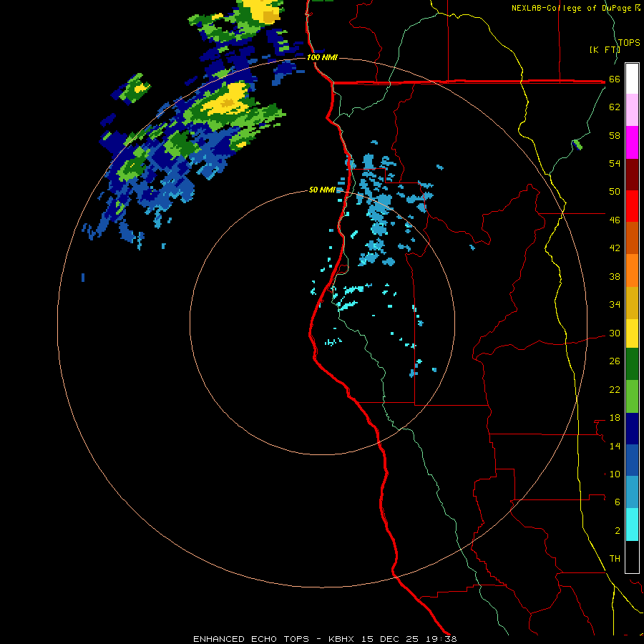Click the "KBHX" radar site identifier
This screenshot has width=644, height=644.
pyautogui.click(x=341, y=639)
